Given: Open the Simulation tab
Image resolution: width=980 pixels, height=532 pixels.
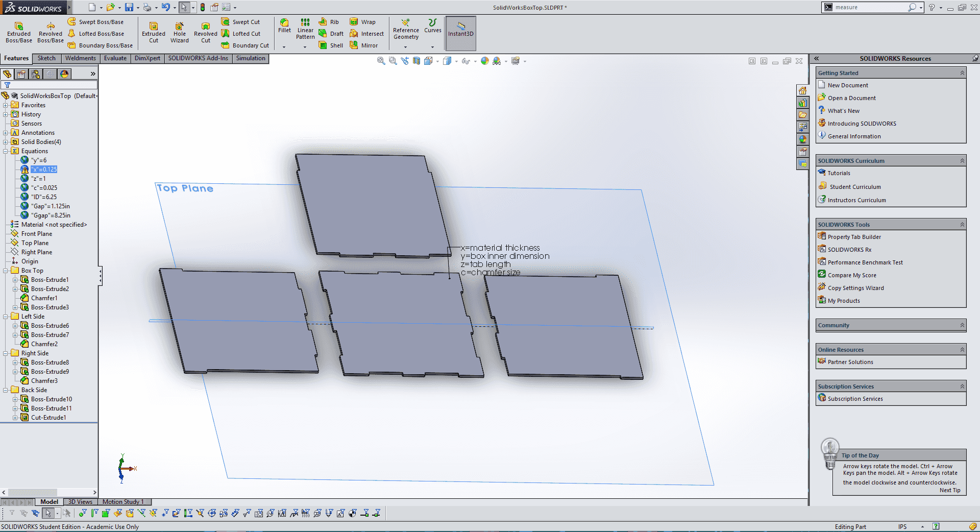Looking at the screenshot, I should click(251, 58).
